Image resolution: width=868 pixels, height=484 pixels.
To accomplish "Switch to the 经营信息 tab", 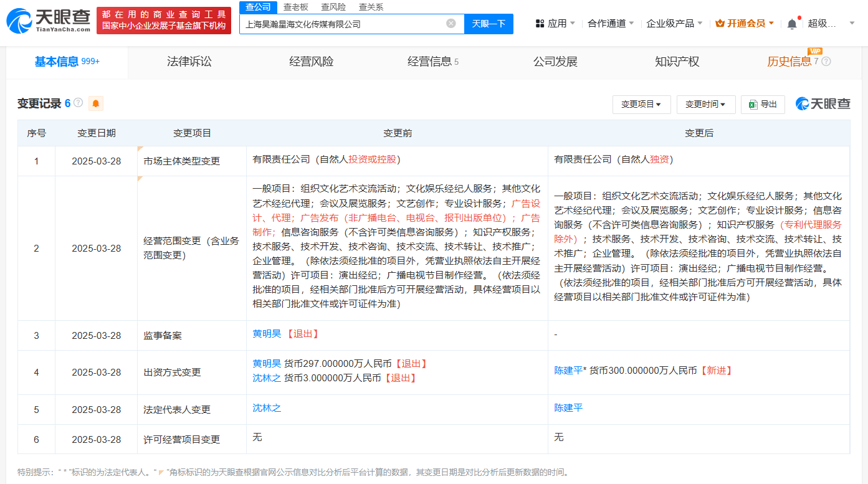I will click(433, 62).
